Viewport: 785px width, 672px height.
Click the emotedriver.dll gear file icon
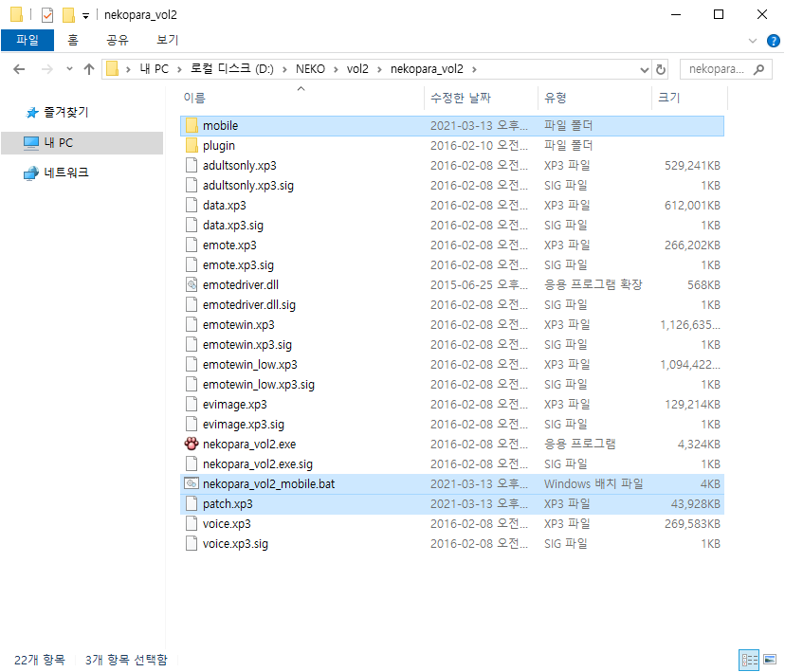[192, 284]
